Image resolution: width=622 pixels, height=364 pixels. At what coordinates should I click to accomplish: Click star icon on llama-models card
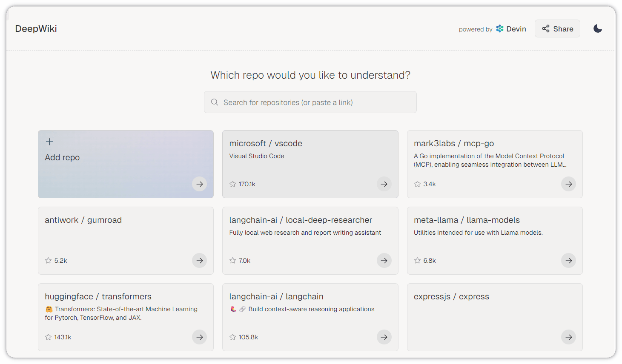click(417, 261)
